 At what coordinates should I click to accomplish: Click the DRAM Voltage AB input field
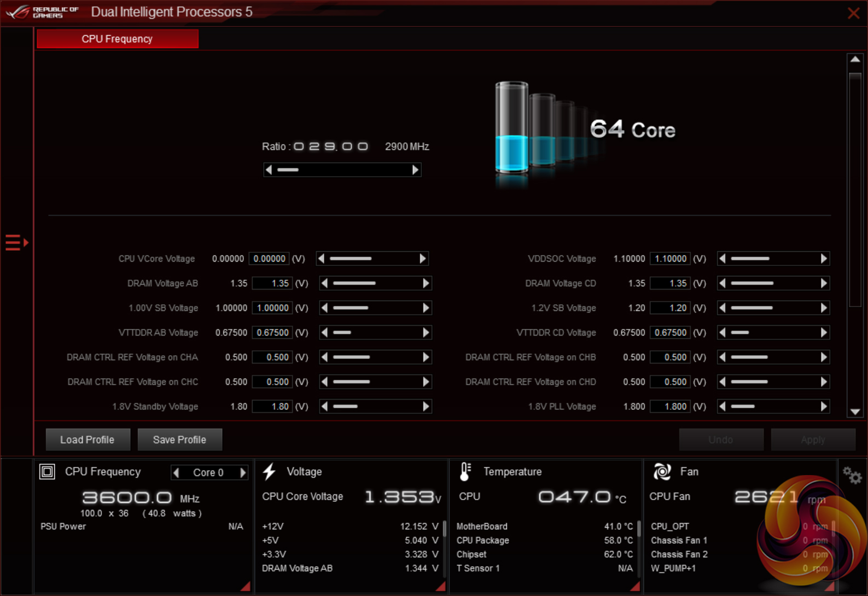click(272, 283)
